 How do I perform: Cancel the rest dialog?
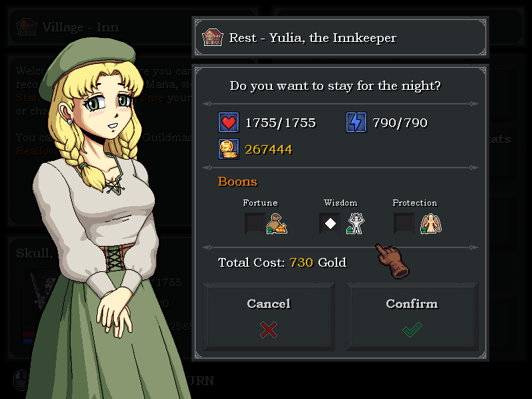coord(269,317)
